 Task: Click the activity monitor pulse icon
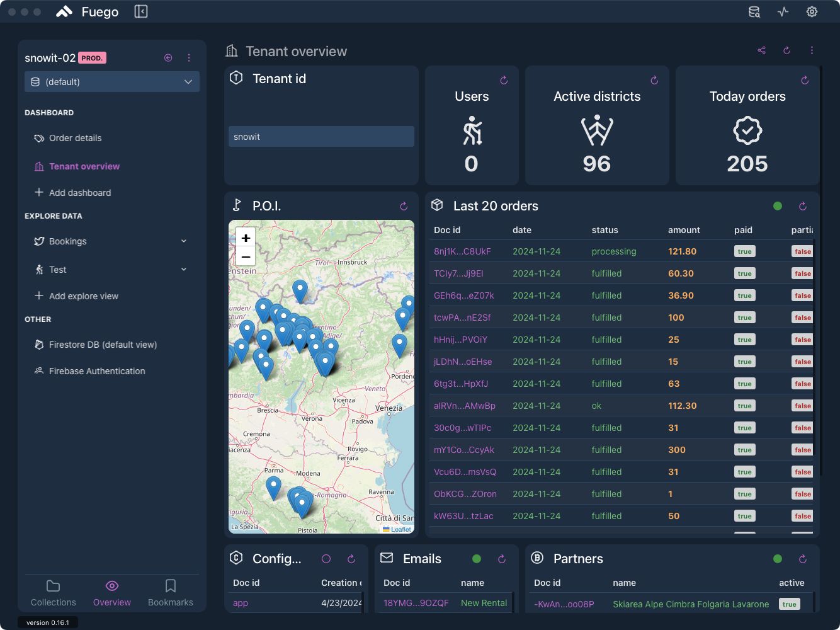(783, 11)
